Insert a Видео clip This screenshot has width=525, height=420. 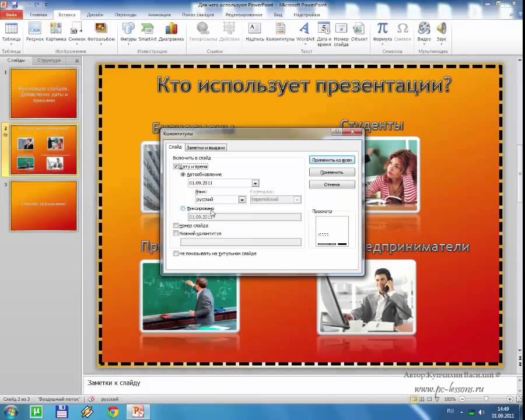424,29
